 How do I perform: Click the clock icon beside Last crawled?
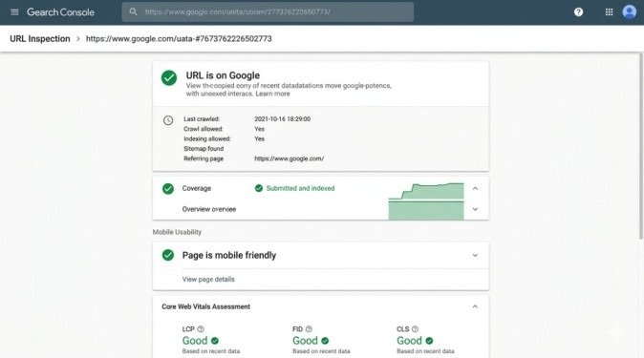pyautogui.click(x=168, y=120)
